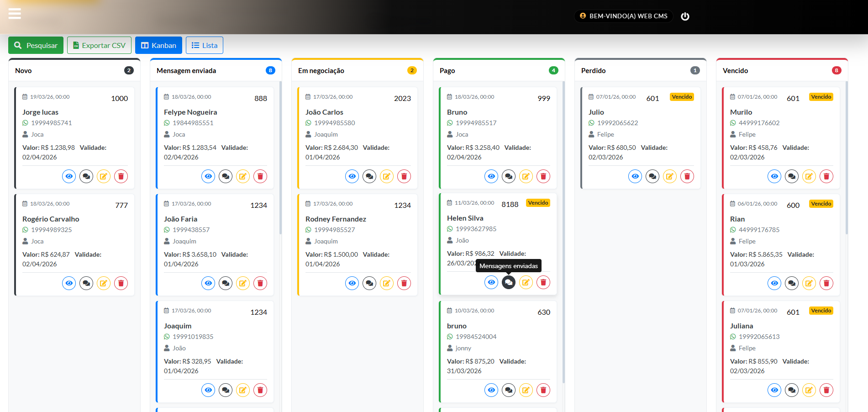Open the hamburger menu in header
Screen dimensions: 868x412
(x=15, y=14)
